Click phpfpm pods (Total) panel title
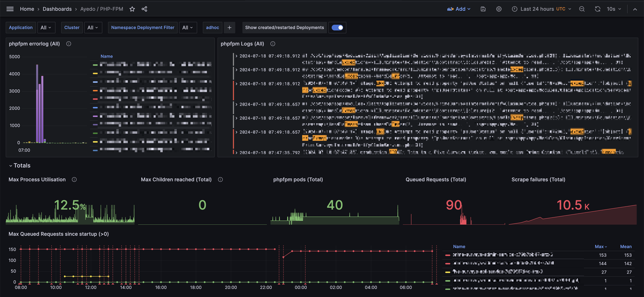 tap(298, 179)
